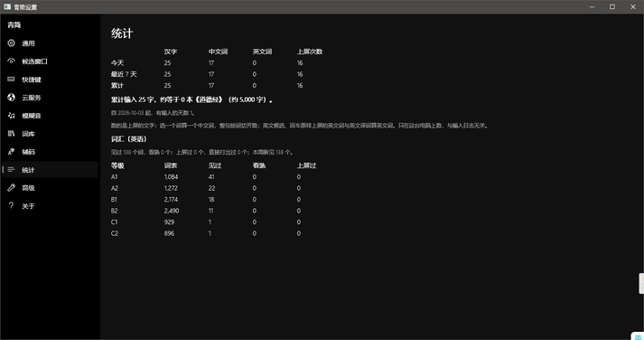Minimize the 青简设置 window
This screenshot has width=644, height=340.
coord(592,7)
